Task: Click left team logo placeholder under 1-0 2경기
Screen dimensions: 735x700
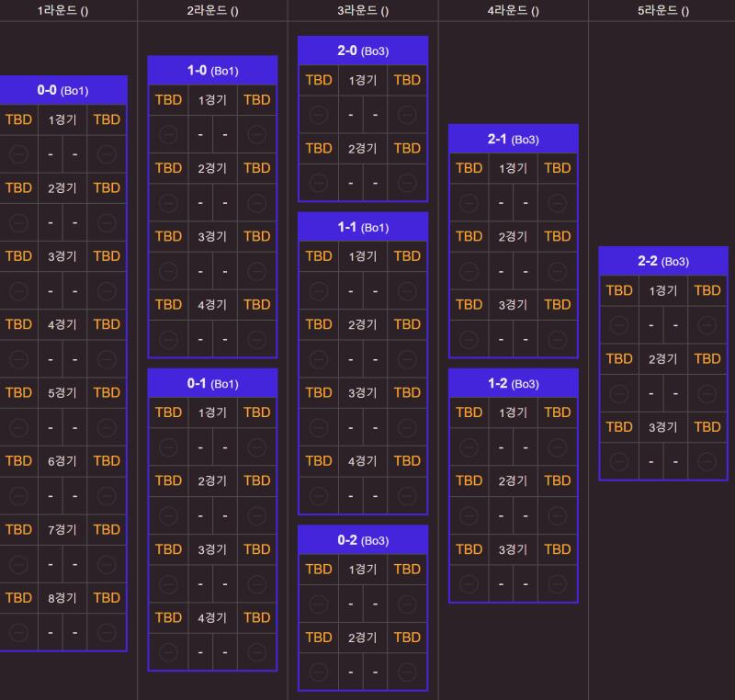Action: click(x=168, y=203)
